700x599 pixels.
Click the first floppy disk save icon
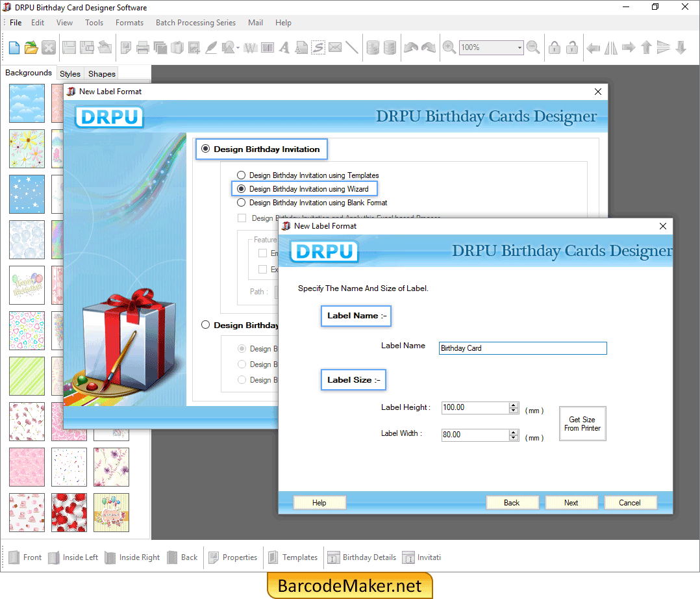pos(69,47)
